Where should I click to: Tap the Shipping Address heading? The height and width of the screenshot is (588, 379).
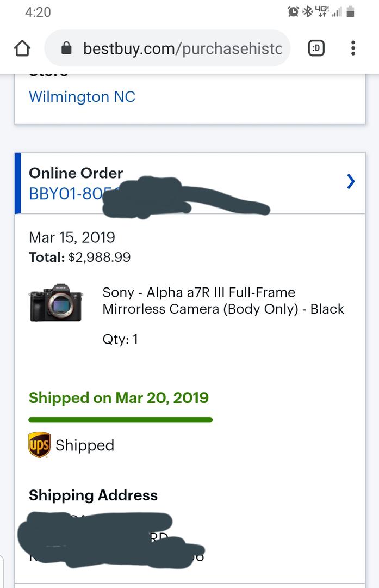[x=93, y=495]
